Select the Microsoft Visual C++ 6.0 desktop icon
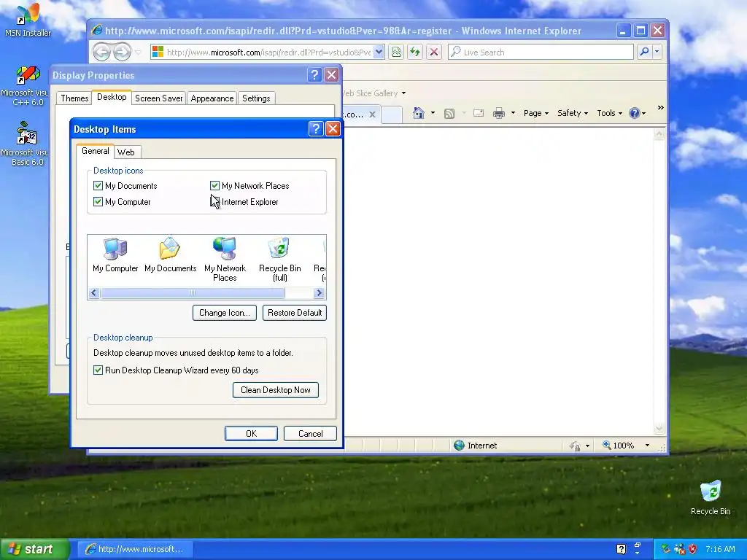Screen dimensions: 747x560 26,86
